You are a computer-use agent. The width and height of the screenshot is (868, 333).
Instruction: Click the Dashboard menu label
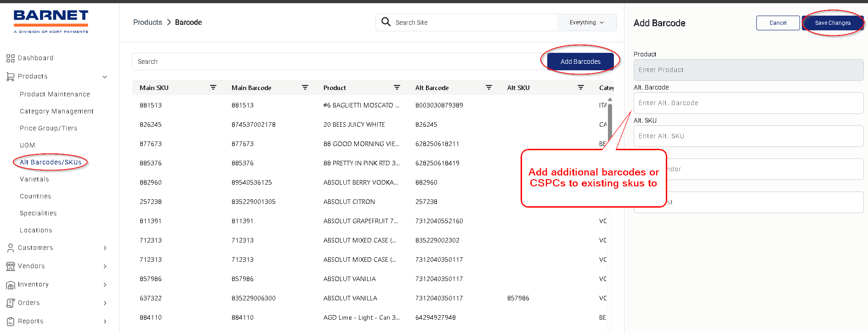click(x=35, y=58)
